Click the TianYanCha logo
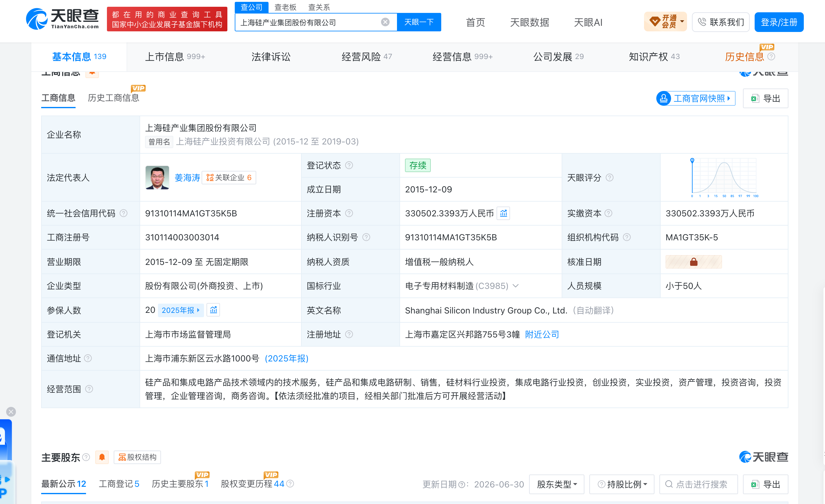Image resolution: width=825 pixels, height=504 pixels. click(63, 19)
